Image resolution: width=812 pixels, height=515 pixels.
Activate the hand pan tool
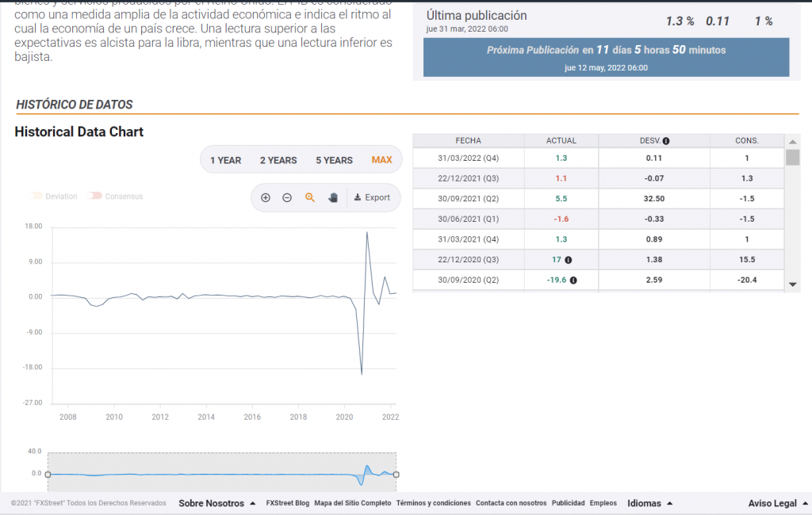[x=333, y=197]
